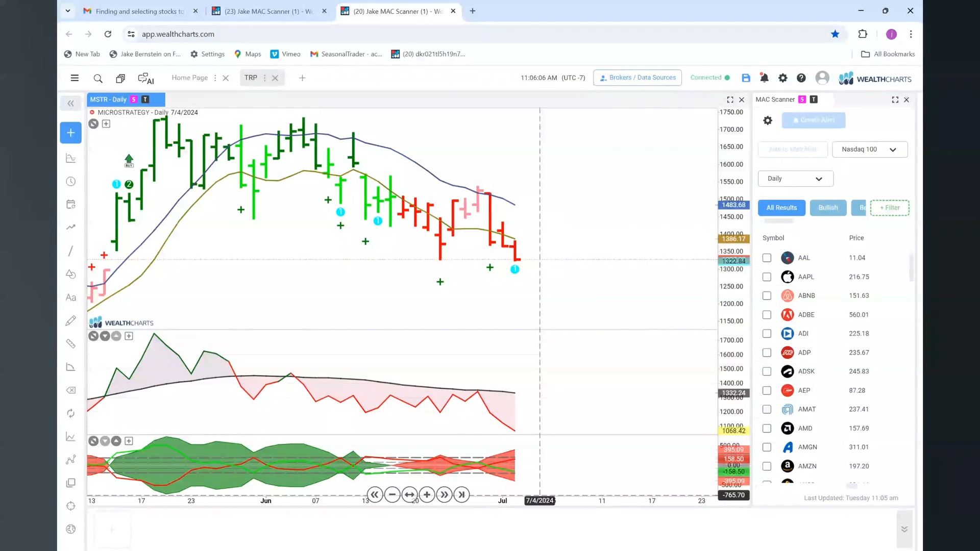Expand the browser tab search chevron
980x551 pixels.
67,11
